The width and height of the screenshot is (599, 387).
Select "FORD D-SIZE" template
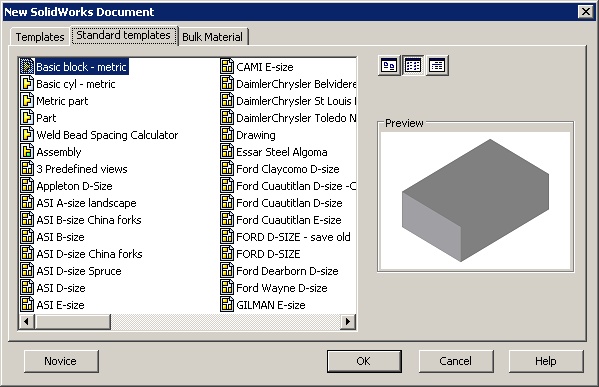point(268,254)
